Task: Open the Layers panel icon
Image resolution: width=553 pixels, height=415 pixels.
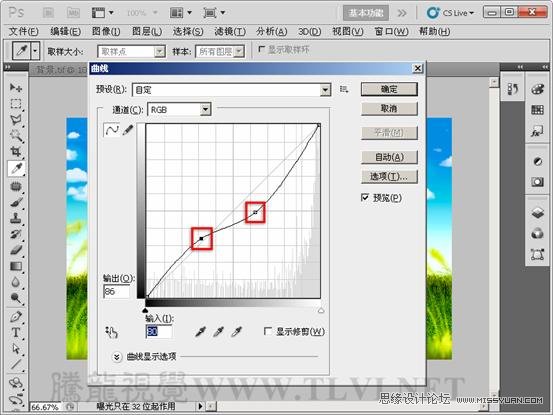Action: (x=537, y=213)
